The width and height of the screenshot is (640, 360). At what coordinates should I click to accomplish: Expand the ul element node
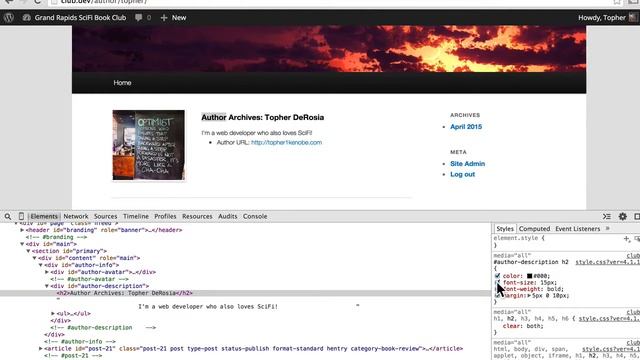(x=53, y=313)
